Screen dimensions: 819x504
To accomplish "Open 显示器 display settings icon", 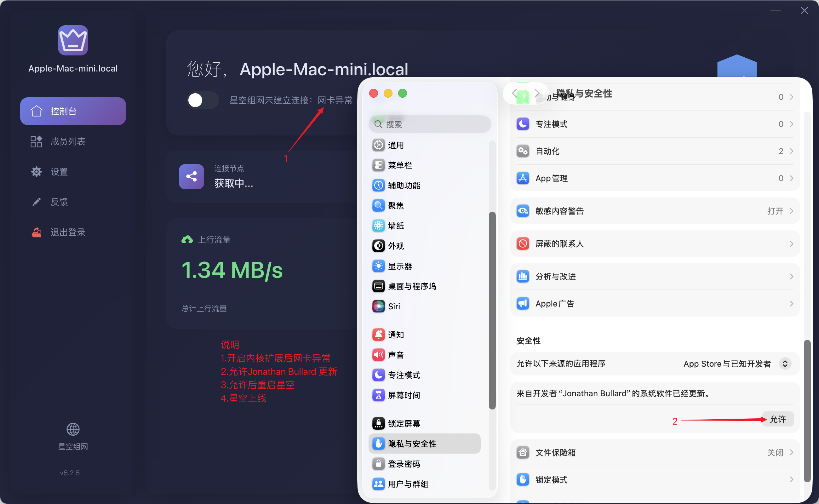I will (378, 266).
